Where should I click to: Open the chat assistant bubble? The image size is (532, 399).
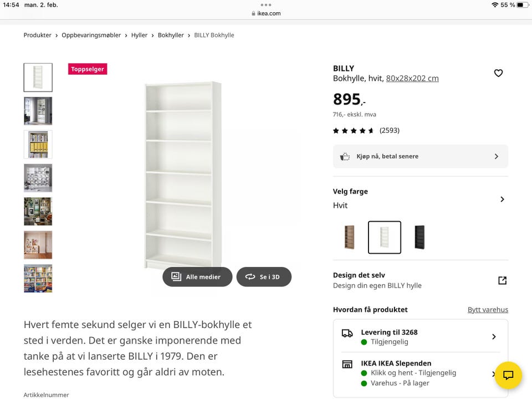tap(508, 375)
